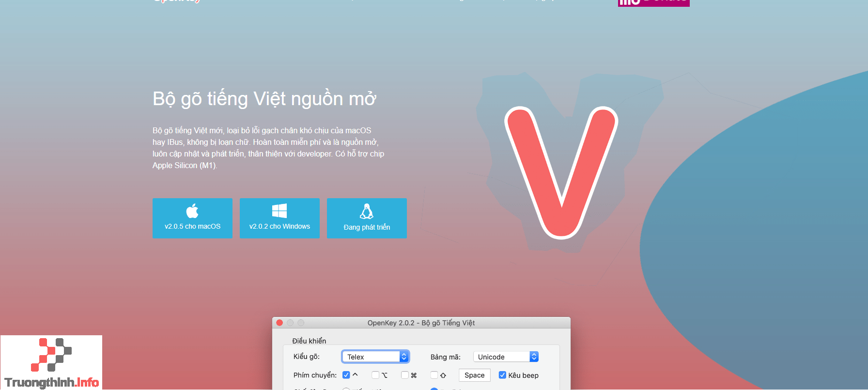
Task: Enable the Option key switch checkbox
Action: coord(375,375)
